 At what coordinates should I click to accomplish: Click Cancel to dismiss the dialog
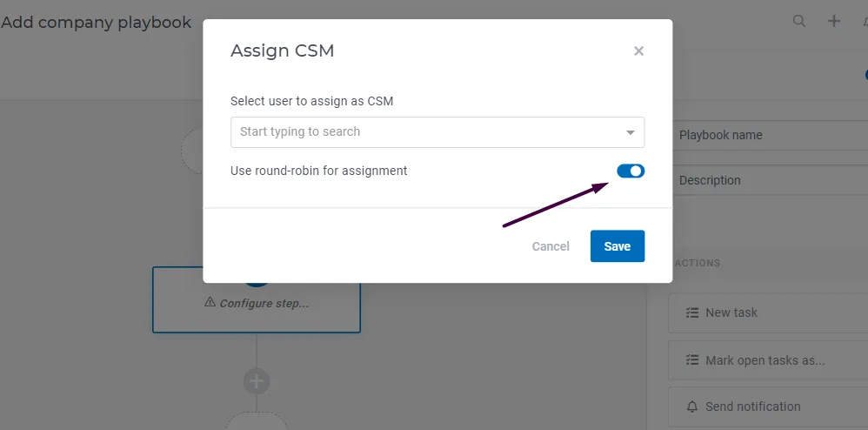pos(551,246)
